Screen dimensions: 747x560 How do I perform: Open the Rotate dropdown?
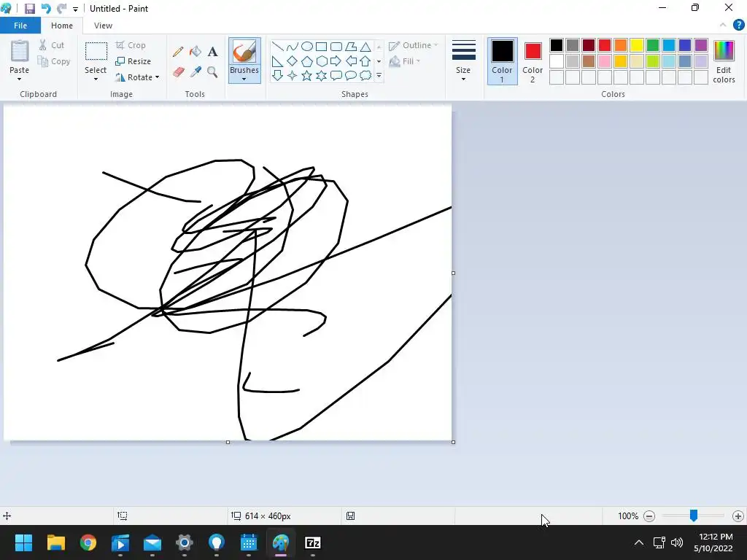137,77
